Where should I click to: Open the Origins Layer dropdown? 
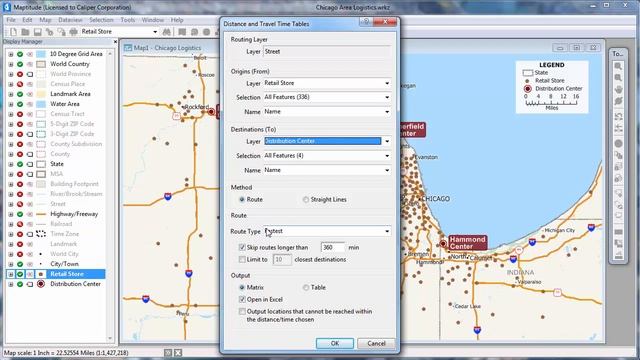coord(387,83)
